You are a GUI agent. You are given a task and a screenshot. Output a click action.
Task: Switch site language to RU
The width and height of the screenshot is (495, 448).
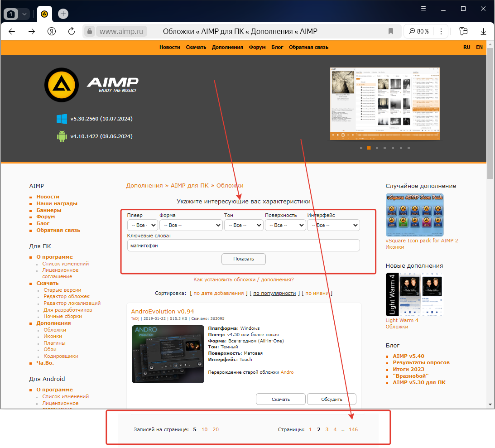[x=466, y=47]
